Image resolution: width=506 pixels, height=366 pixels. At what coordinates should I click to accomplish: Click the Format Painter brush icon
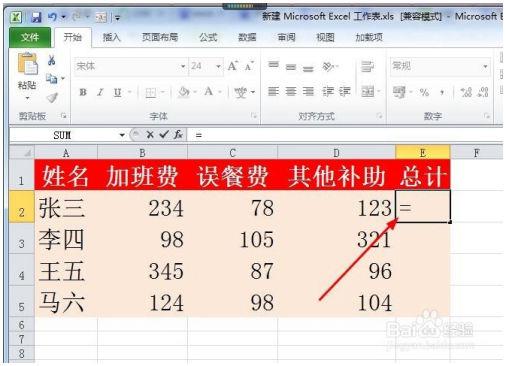(x=52, y=98)
